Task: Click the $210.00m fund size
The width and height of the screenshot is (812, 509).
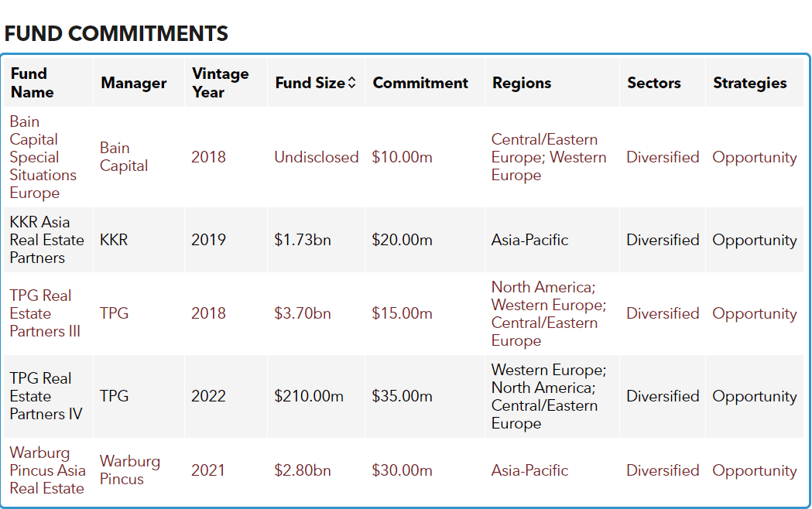Action: pos(309,396)
